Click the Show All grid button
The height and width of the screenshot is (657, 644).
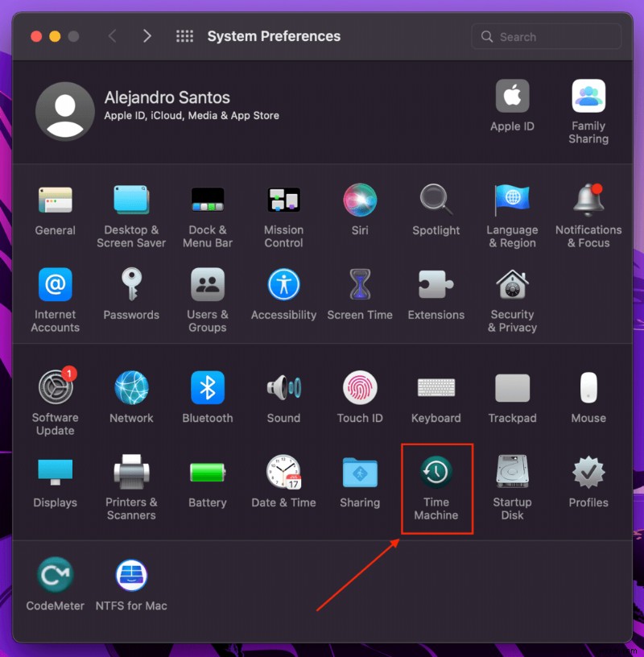pyautogui.click(x=184, y=36)
